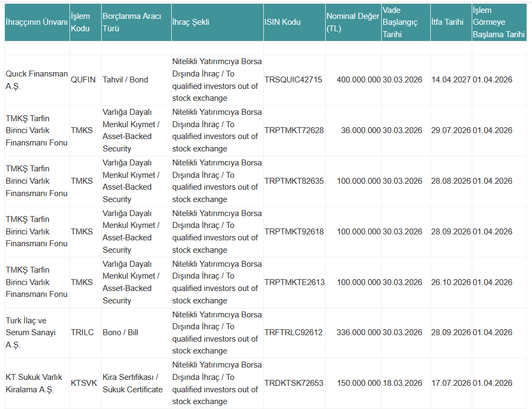Viewport: 532px width, 409px height.
Task: Click ISIN code TRPTMKT72628
Action: [x=294, y=130]
